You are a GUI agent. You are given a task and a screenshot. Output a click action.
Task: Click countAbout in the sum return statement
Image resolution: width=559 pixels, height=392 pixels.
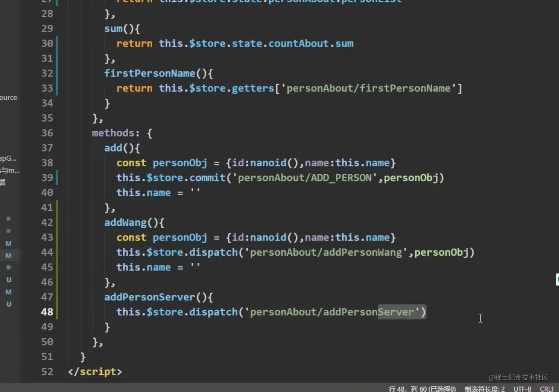point(298,43)
